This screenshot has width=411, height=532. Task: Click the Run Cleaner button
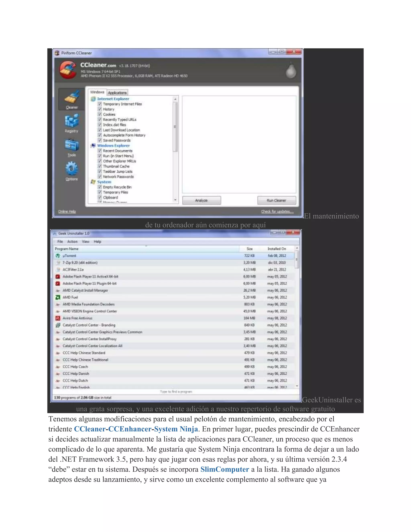277,201
